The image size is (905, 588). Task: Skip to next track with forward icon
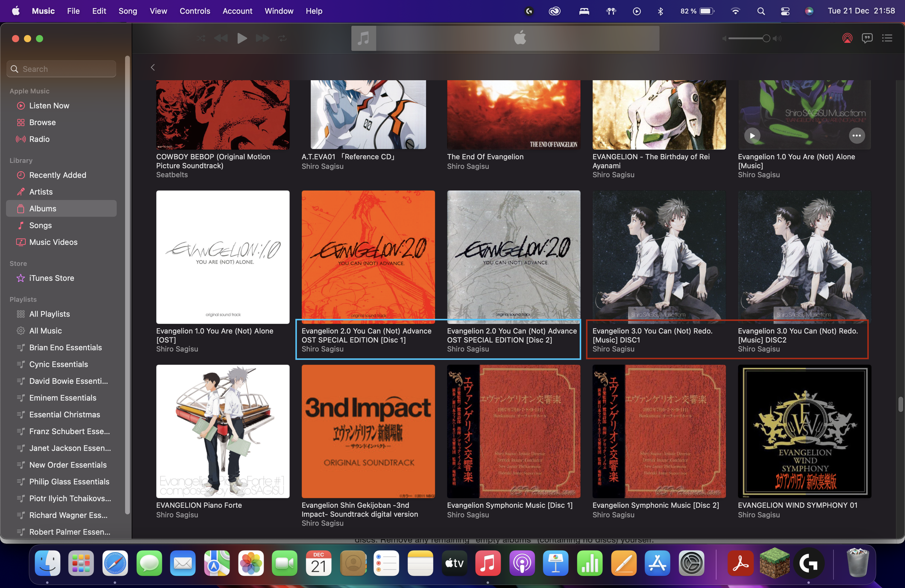pos(262,38)
